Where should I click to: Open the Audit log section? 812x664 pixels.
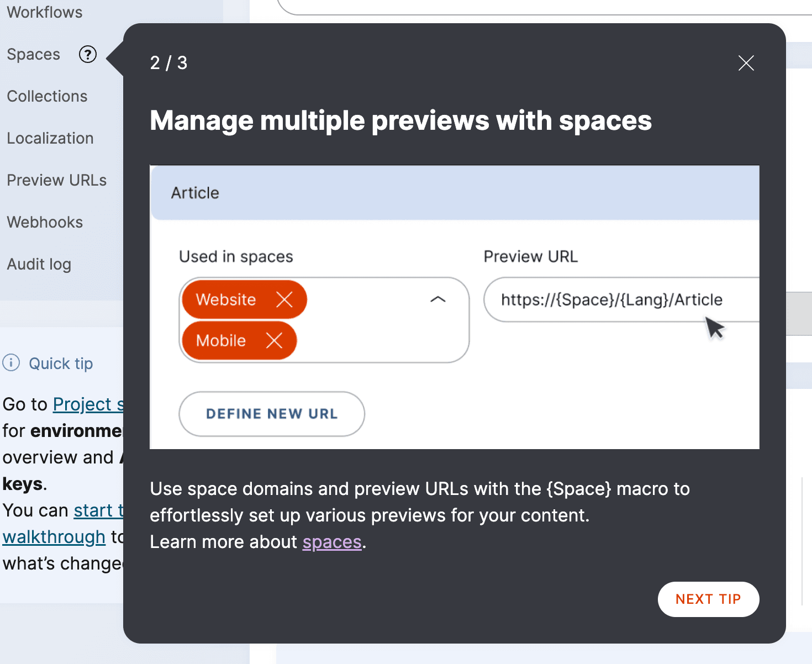point(39,264)
